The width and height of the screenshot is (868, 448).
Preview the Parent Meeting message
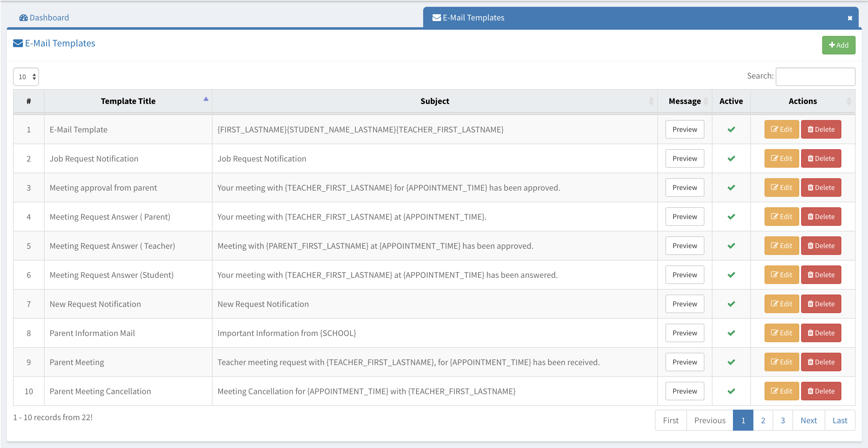(x=684, y=362)
